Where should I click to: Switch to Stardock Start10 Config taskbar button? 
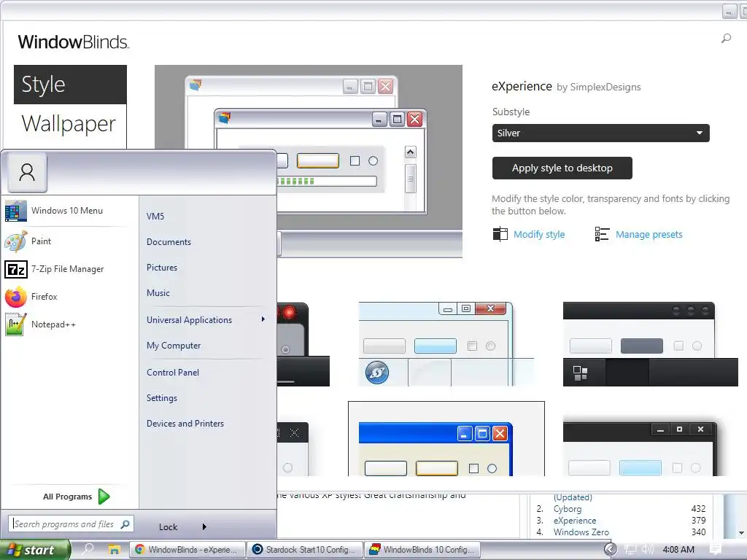305,550
